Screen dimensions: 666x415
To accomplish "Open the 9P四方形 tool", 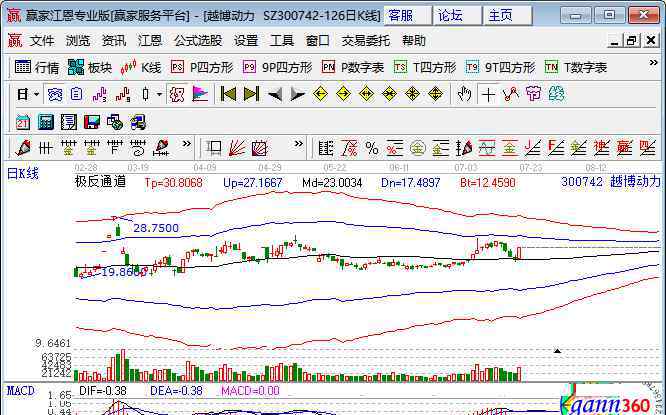I will (x=277, y=68).
